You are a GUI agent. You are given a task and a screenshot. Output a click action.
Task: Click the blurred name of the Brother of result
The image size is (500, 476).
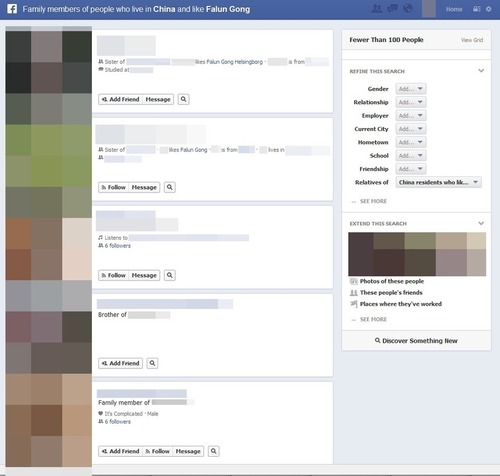pyautogui.click(x=165, y=304)
